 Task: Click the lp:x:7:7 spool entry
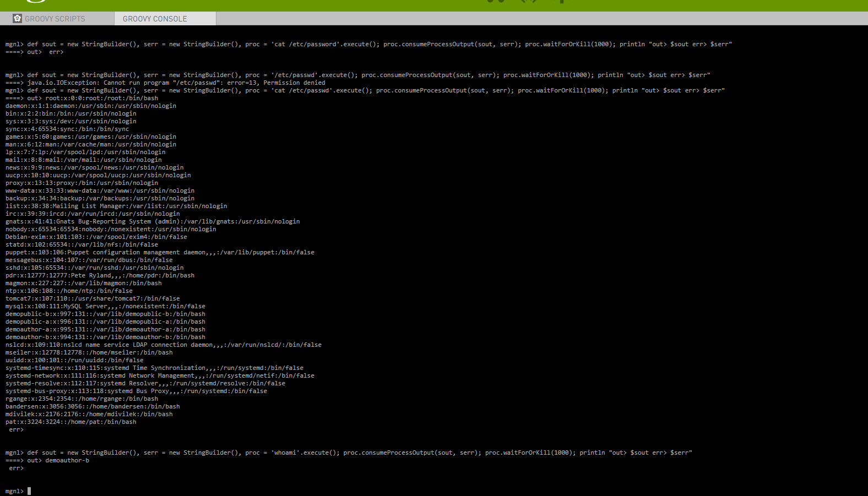85,152
